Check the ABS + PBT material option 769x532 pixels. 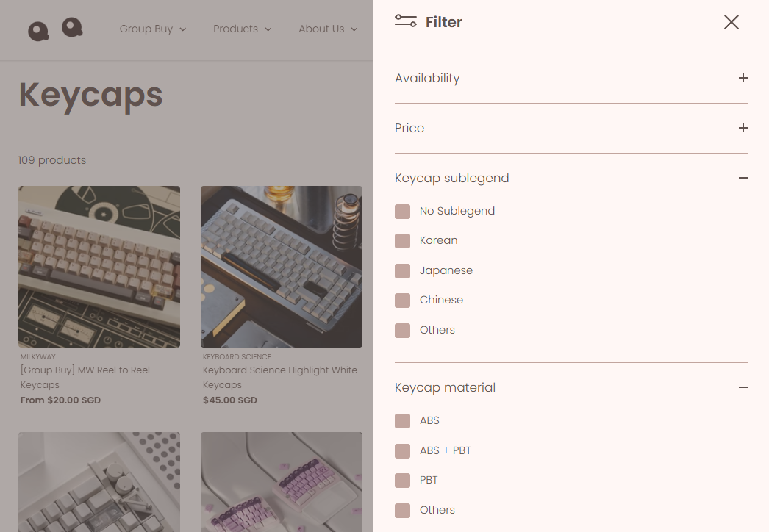pos(402,450)
